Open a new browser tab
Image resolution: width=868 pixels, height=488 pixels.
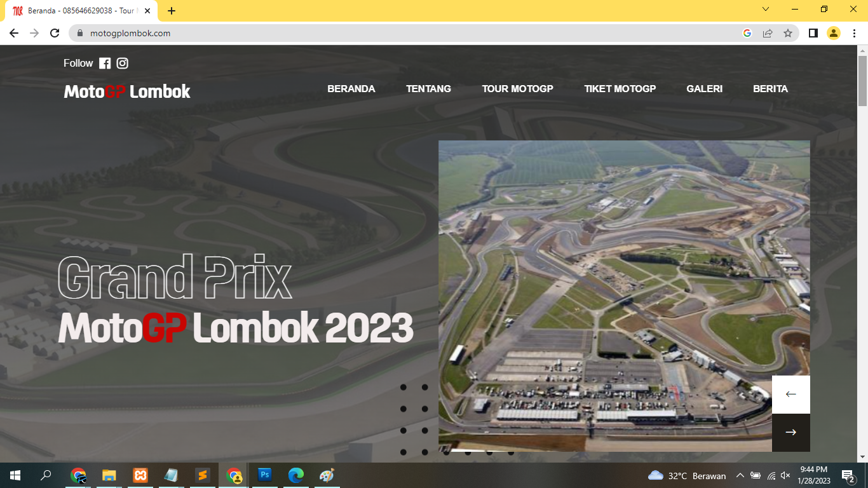point(172,11)
